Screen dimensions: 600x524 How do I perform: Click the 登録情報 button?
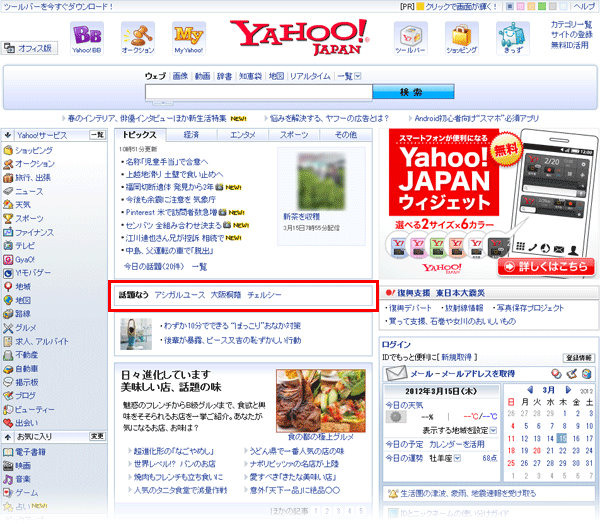[579, 358]
